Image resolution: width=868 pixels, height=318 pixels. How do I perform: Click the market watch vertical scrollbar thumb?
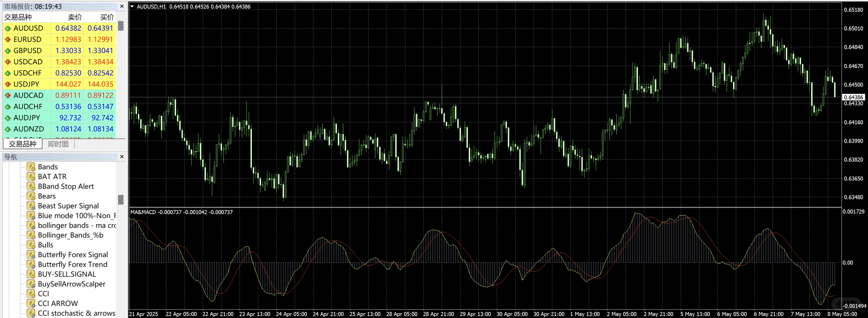coord(121,26)
